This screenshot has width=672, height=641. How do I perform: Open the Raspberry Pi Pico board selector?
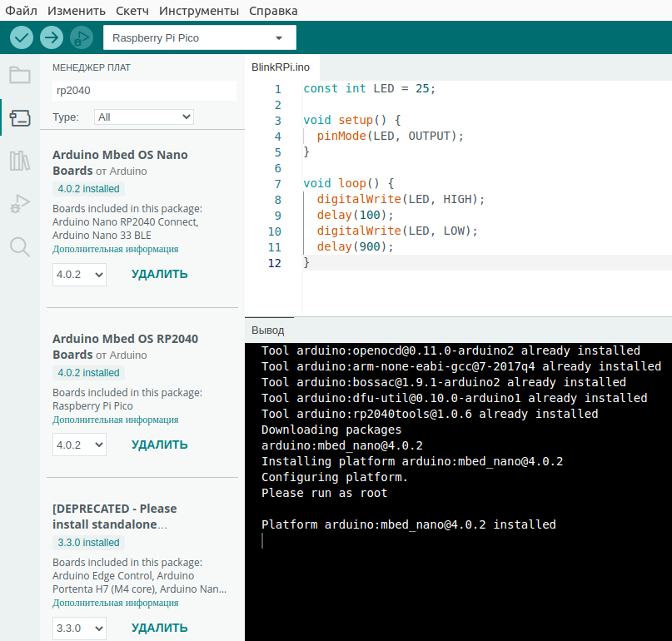click(x=200, y=37)
